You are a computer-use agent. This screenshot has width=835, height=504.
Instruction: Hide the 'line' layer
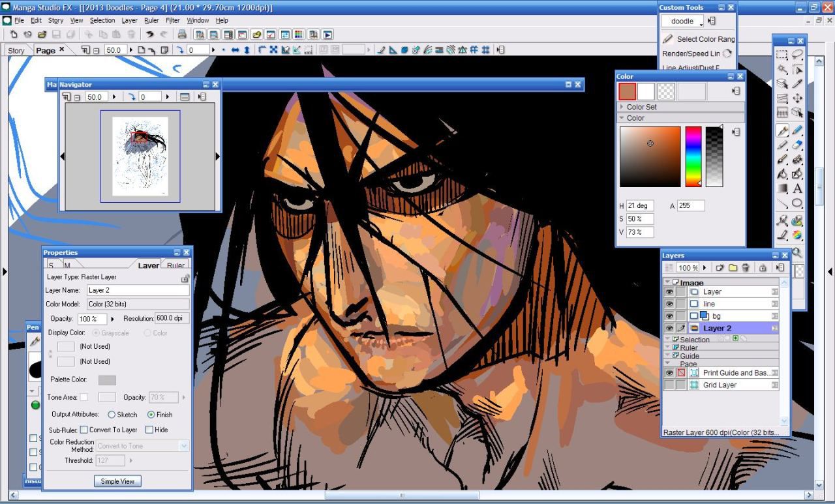[669, 304]
